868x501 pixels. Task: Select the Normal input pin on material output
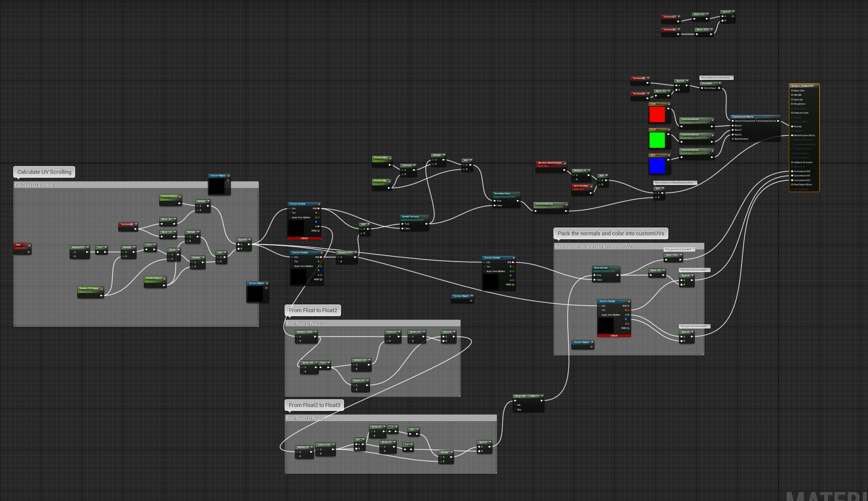pyautogui.click(x=792, y=126)
